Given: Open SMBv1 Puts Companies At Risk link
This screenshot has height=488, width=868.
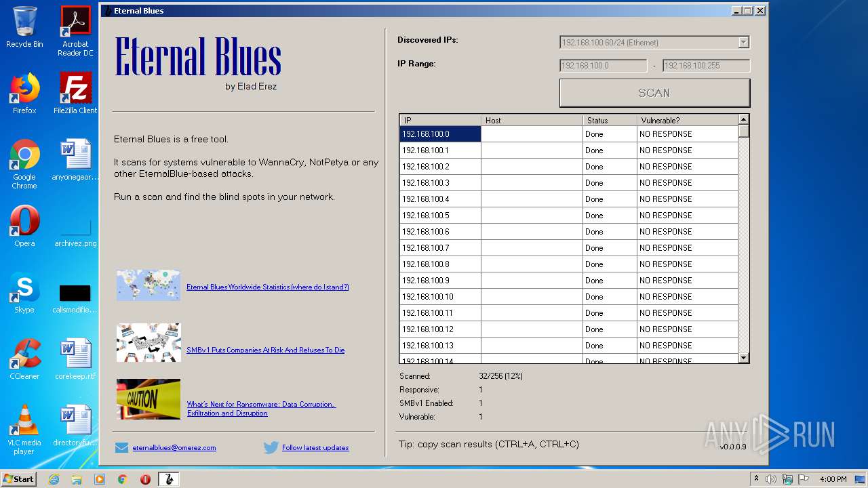Looking at the screenshot, I should tap(266, 350).
